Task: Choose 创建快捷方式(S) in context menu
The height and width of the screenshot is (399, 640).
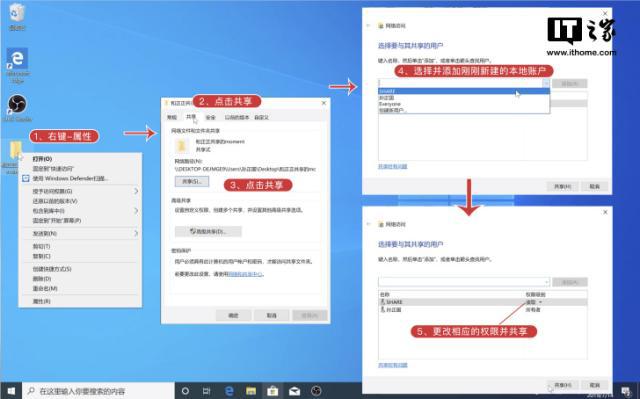Action: point(80,269)
